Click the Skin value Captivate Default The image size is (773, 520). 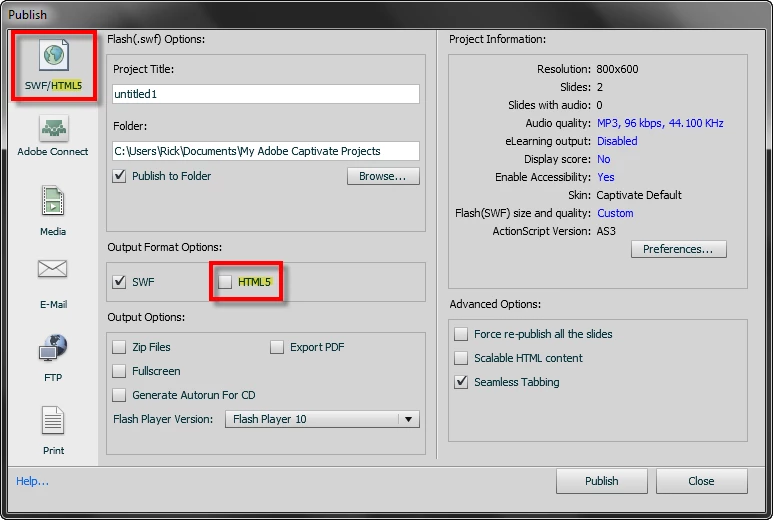(639, 195)
